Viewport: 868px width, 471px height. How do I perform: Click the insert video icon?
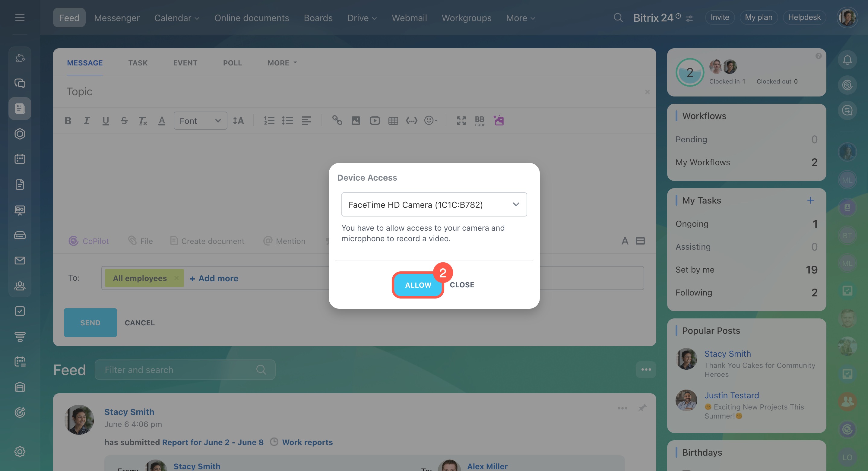click(374, 121)
